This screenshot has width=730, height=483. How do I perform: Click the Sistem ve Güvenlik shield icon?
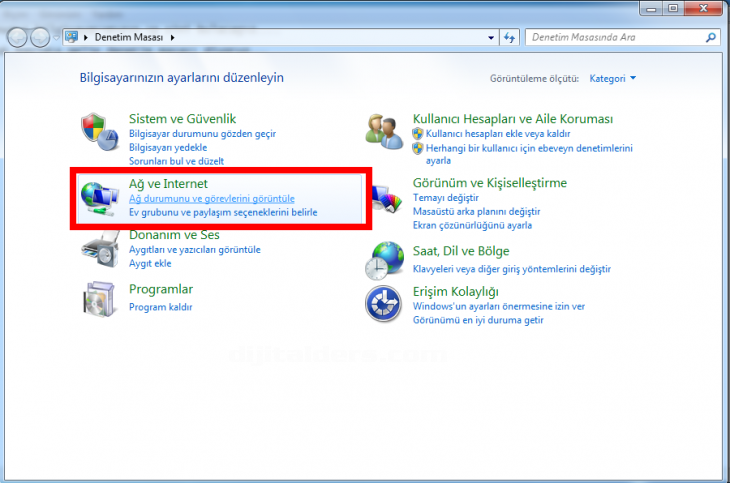pyautogui.click(x=99, y=133)
